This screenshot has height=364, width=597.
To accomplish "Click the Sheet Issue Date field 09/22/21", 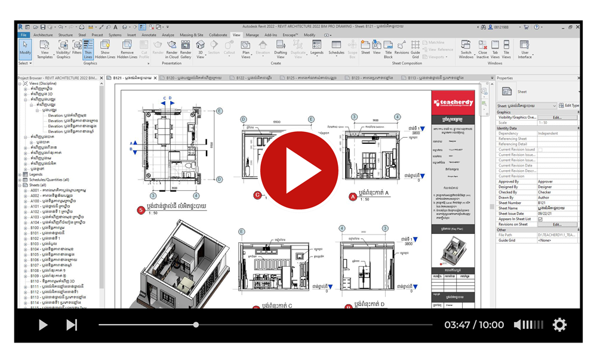I will coord(558,214).
